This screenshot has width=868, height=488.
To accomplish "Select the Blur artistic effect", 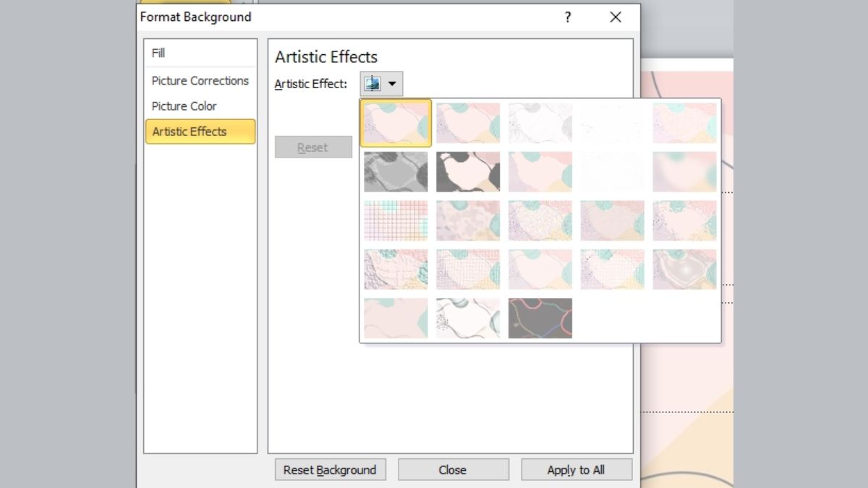I will [x=685, y=172].
